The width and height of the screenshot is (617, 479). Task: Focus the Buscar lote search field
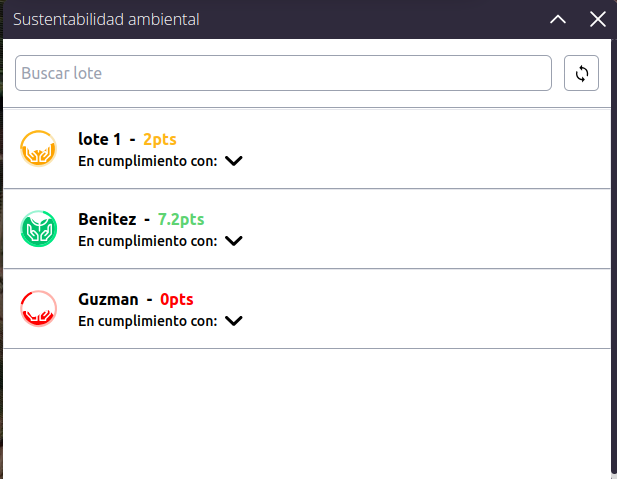point(283,73)
